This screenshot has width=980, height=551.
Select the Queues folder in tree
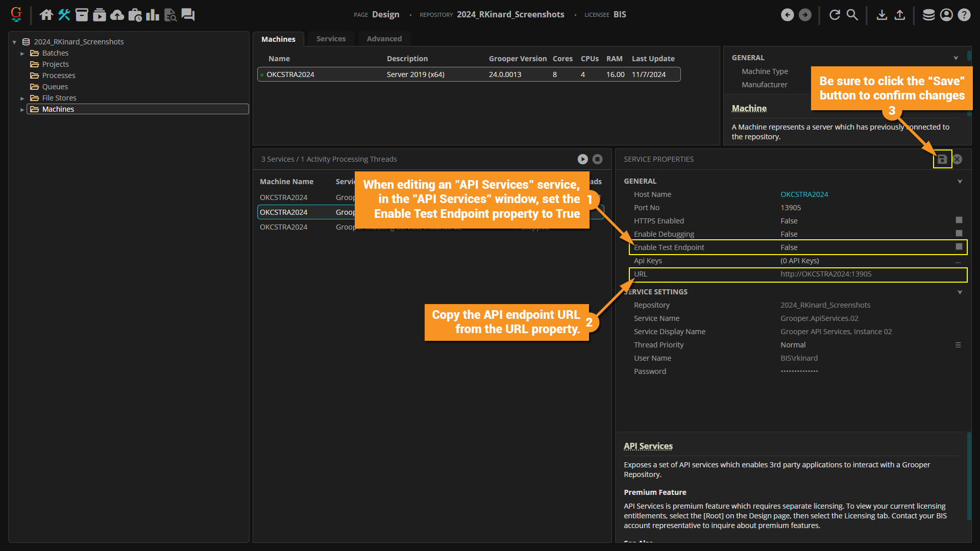[x=55, y=87]
